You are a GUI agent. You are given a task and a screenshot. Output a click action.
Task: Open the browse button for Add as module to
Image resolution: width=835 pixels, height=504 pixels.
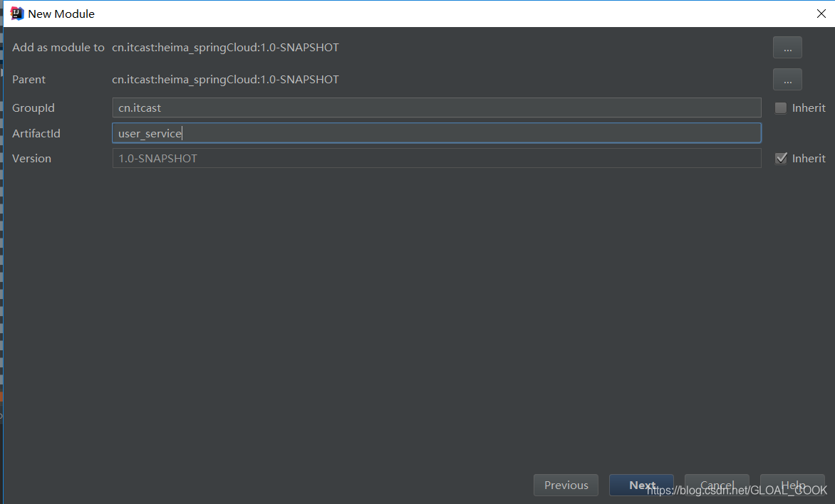point(787,48)
